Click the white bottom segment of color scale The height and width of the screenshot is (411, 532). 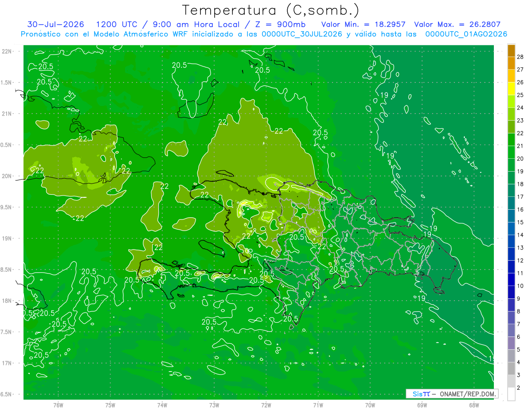[x=511, y=394]
